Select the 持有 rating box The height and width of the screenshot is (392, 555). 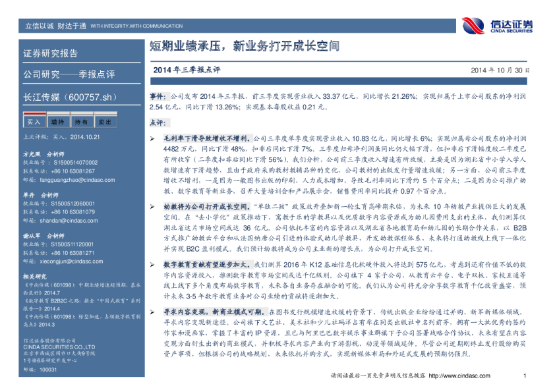coord(81,122)
